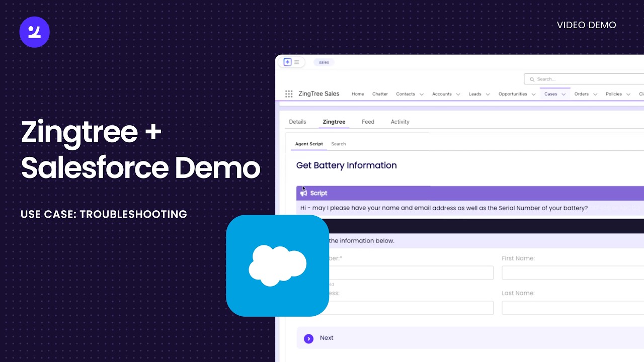
Task: Click the Get Battery Information heading
Action: click(346, 165)
